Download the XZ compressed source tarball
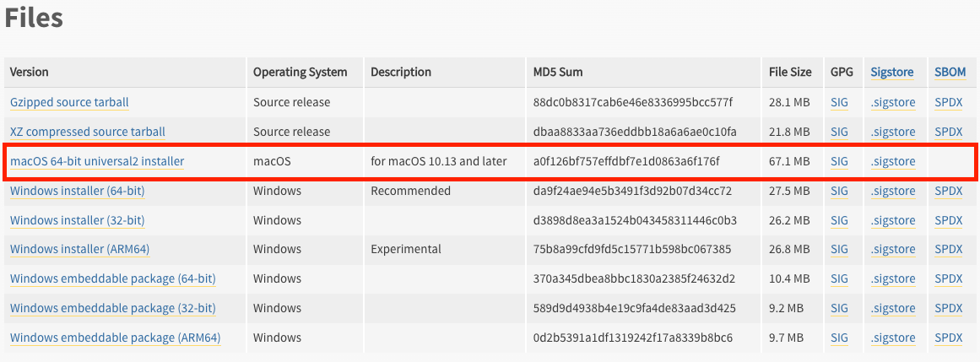This screenshot has width=980, height=362. (88, 132)
